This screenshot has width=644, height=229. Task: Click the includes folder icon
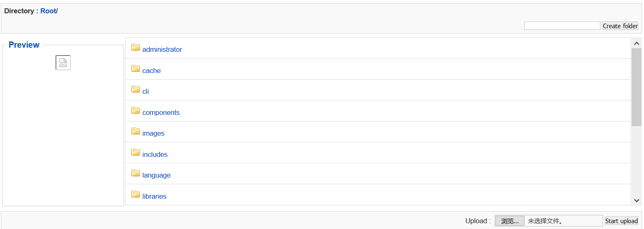[x=135, y=152]
